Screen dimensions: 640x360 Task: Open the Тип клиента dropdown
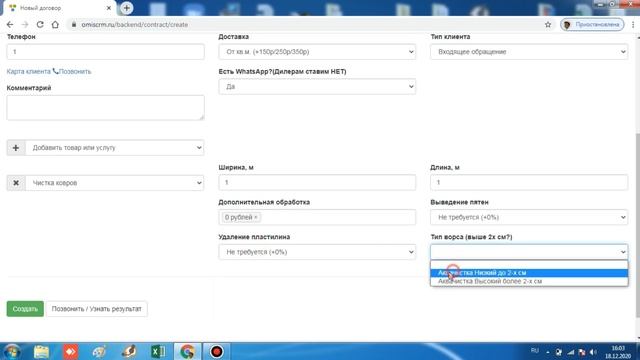click(x=529, y=52)
